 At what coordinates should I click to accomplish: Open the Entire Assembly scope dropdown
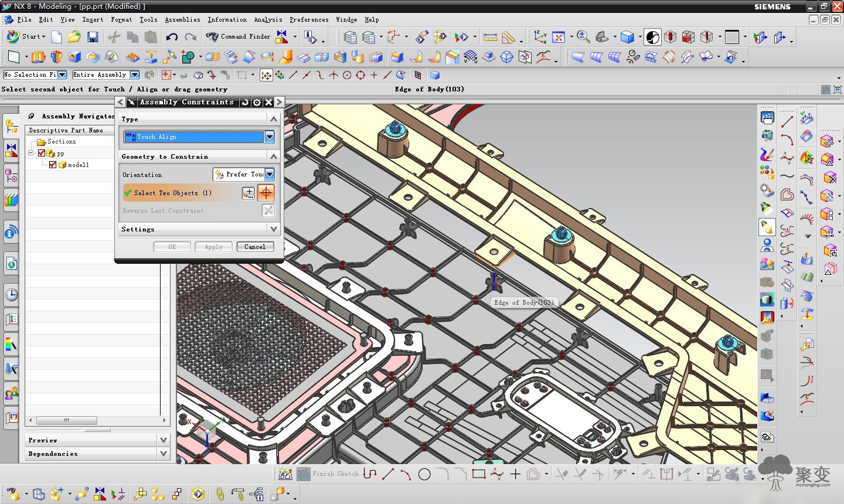(135, 74)
